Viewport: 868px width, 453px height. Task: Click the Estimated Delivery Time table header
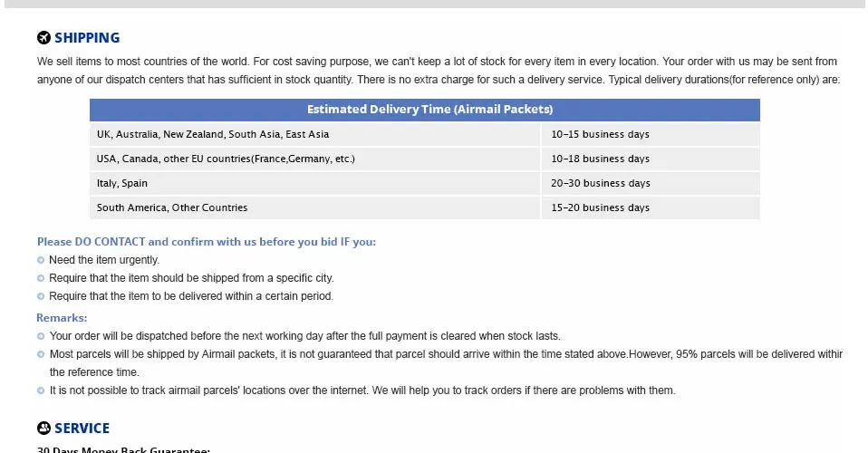tap(425, 110)
